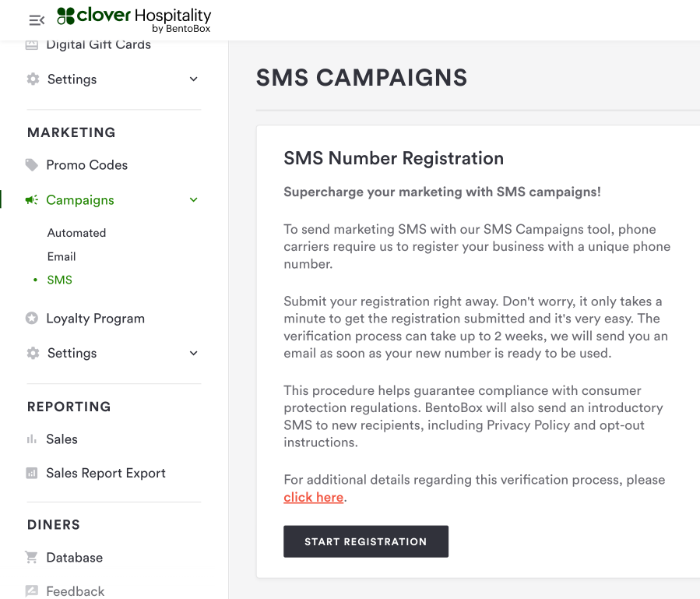The image size is (700, 599).
Task: Collapse the Campaigns submenu chevron
Action: [194, 200]
